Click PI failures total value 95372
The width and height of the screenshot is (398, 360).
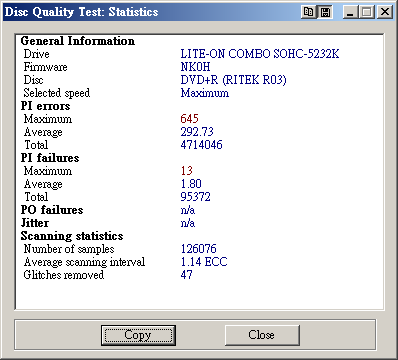[x=195, y=197]
